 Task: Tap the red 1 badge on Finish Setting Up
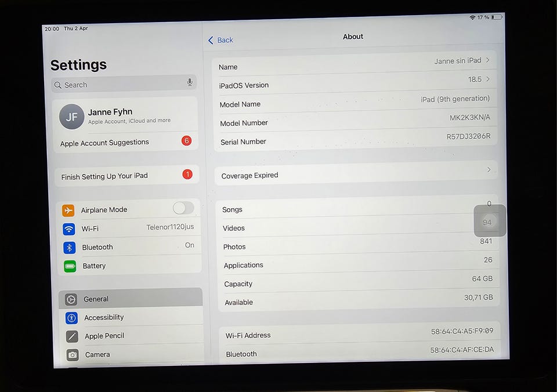coord(187,175)
